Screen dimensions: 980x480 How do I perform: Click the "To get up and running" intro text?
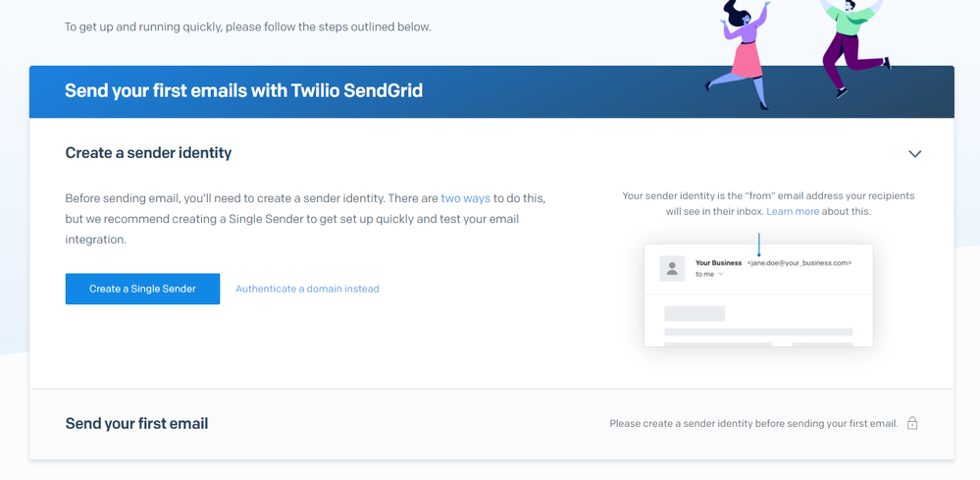coord(247,27)
